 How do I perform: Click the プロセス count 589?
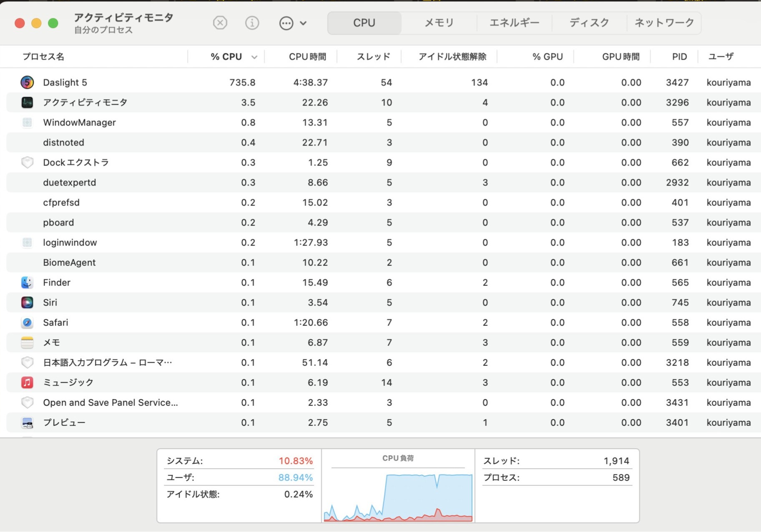[621, 477]
